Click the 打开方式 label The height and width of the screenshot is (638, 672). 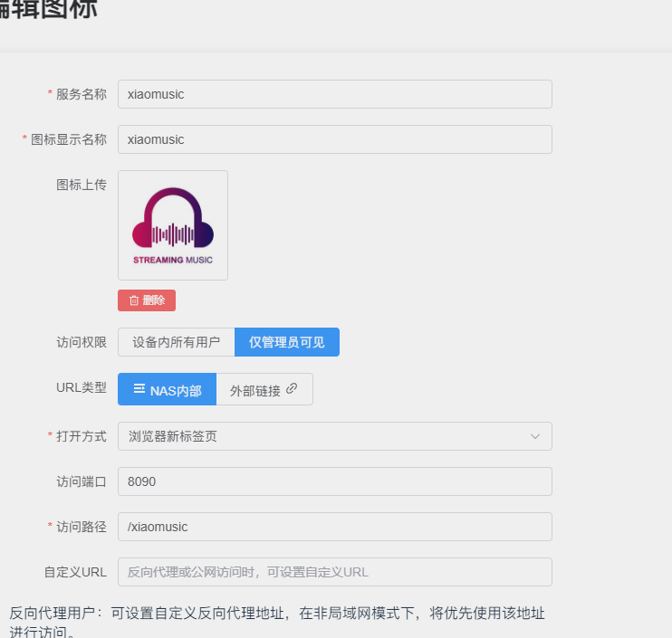click(x=81, y=436)
